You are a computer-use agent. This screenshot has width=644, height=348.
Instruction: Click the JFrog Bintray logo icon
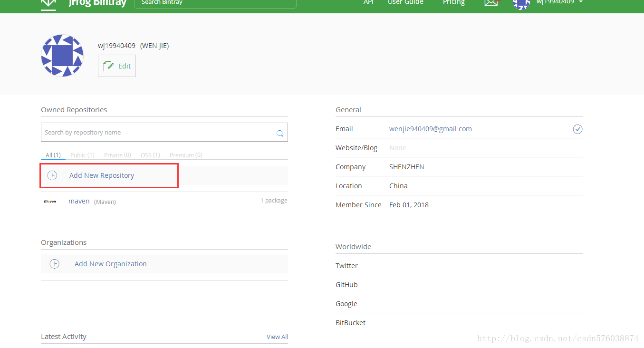(x=48, y=4)
